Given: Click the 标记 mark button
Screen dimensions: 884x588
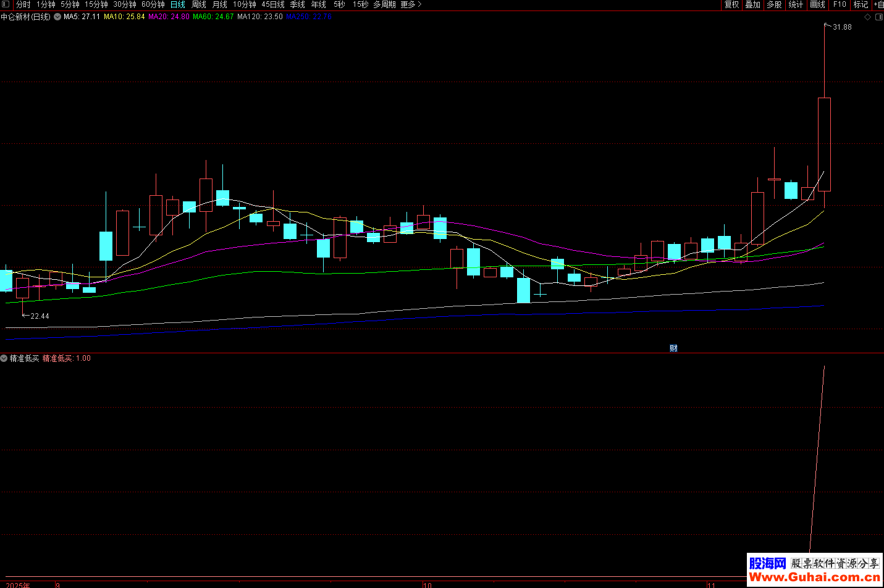Looking at the screenshot, I should tap(861, 4).
